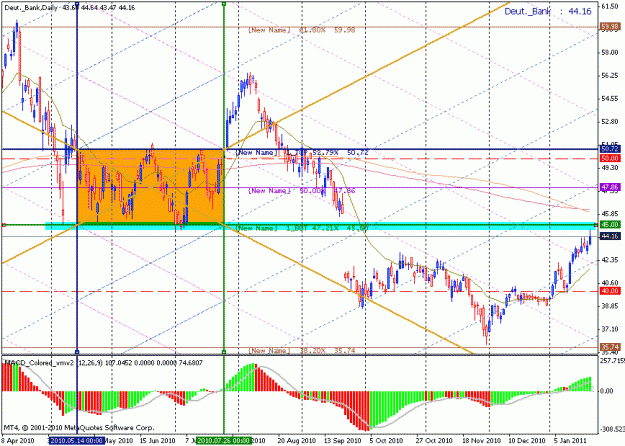Viewport: 625px width, 446px height.
Task: Click the 2010.07.26 00:00 date marker
Action: pyautogui.click(x=224, y=440)
